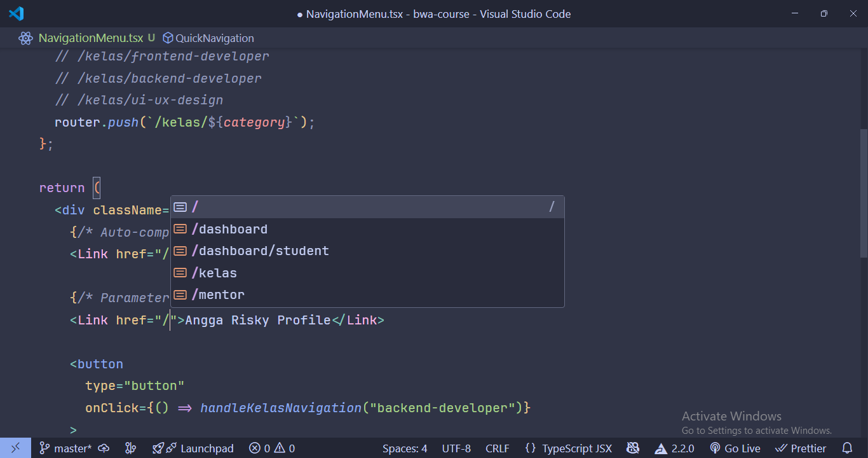Click the 2.2.0 version status item
Screen dimensions: 868x458
tap(675, 448)
